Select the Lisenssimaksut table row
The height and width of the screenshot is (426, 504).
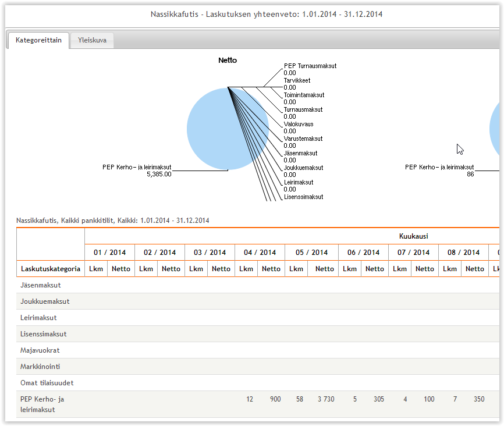pos(258,334)
